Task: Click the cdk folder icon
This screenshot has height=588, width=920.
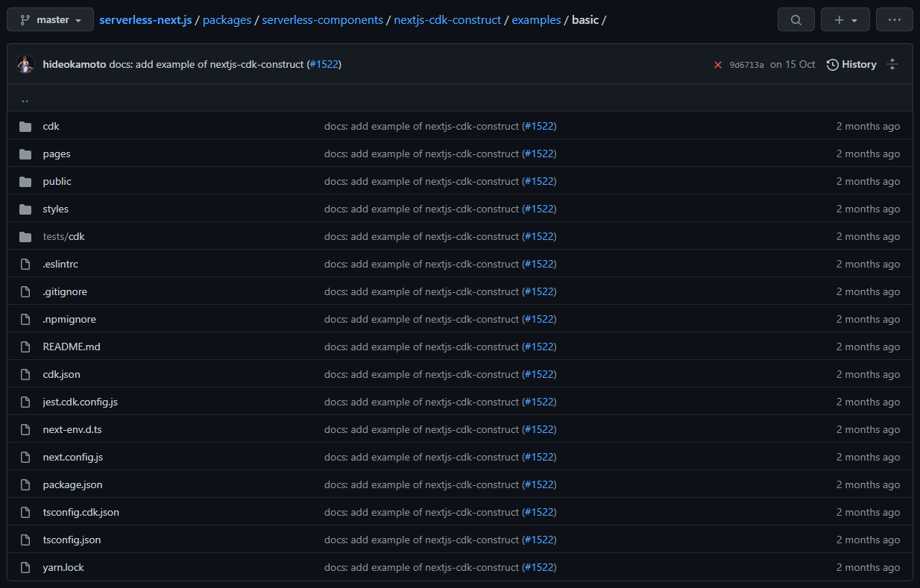Action: pyautogui.click(x=25, y=127)
